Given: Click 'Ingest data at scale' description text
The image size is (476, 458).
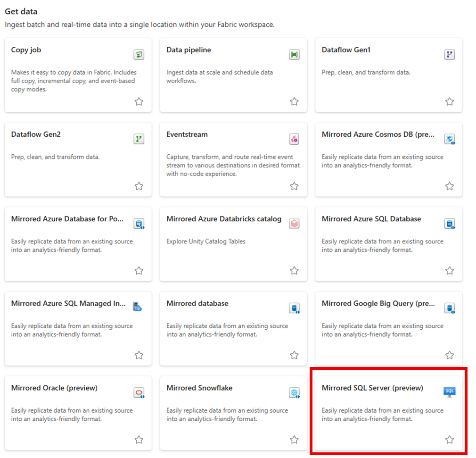Looking at the screenshot, I should [220, 76].
